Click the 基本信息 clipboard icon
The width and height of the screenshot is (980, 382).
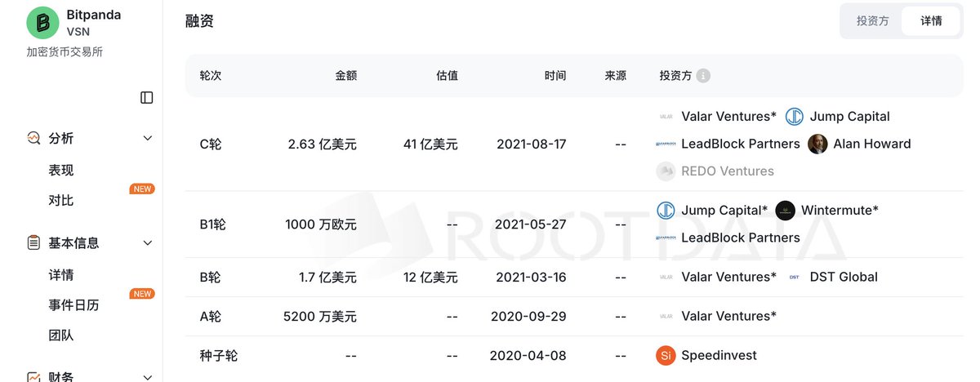pos(33,243)
